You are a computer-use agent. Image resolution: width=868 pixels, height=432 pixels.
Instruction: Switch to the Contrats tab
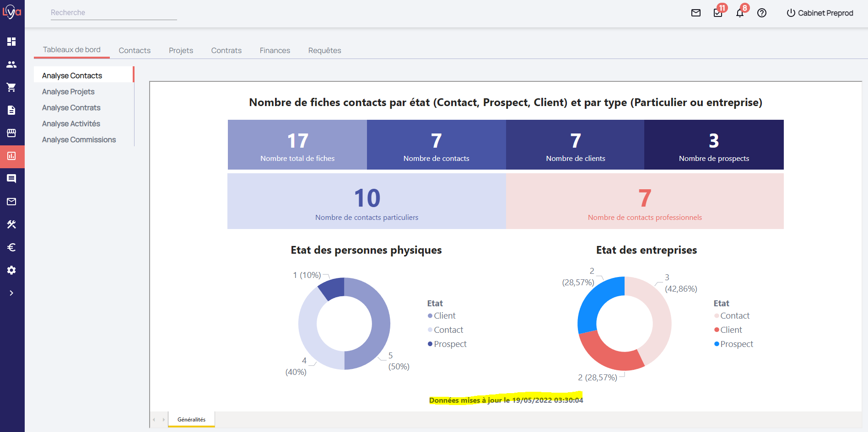click(x=226, y=50)
